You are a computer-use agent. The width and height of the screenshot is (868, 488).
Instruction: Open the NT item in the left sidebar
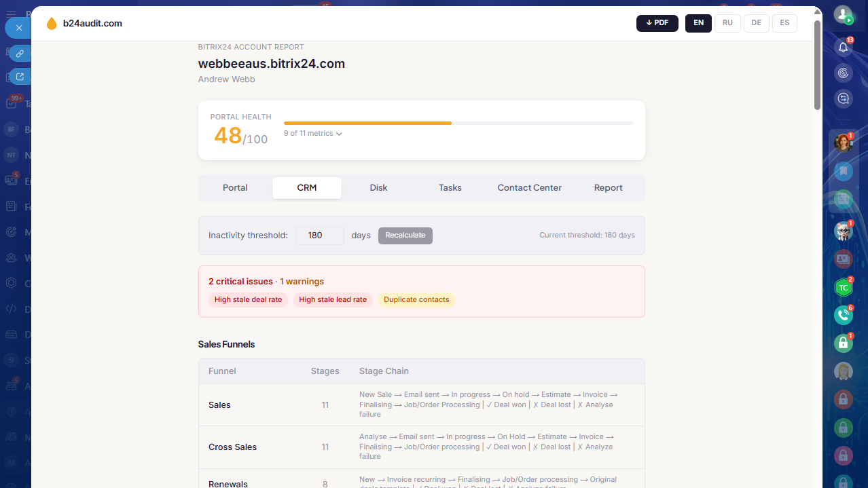(11, 155)
